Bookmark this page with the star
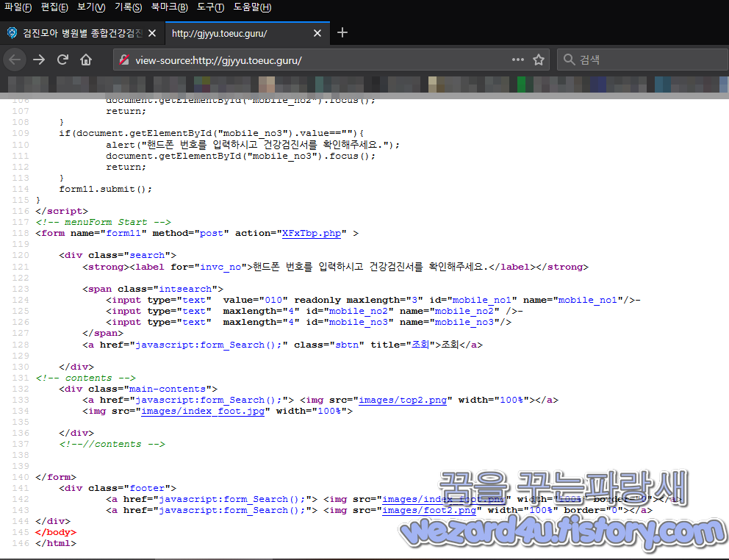 tap(539, 60)
